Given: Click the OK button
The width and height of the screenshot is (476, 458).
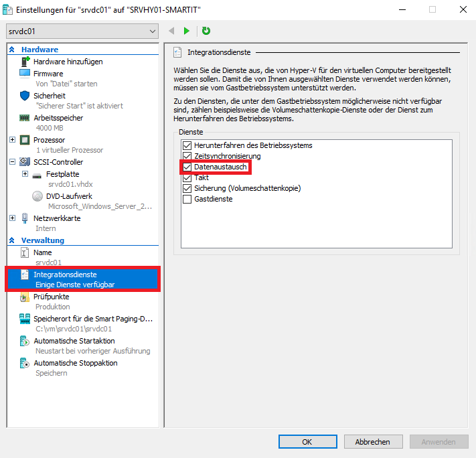Looking at the screenshot, I should pos(307,442).
